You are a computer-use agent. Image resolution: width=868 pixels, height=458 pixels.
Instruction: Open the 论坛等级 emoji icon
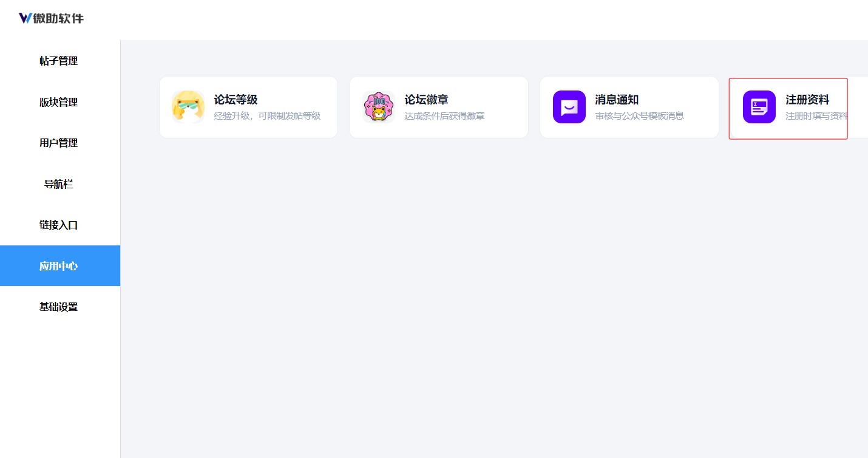(x=188, y=107)
